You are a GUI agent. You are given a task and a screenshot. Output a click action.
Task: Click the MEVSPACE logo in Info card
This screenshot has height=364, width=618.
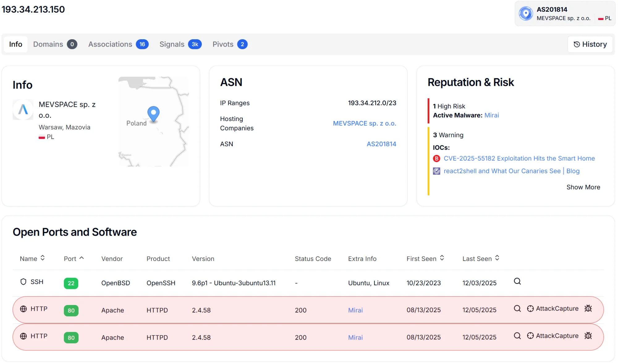(x=23, y=109)
